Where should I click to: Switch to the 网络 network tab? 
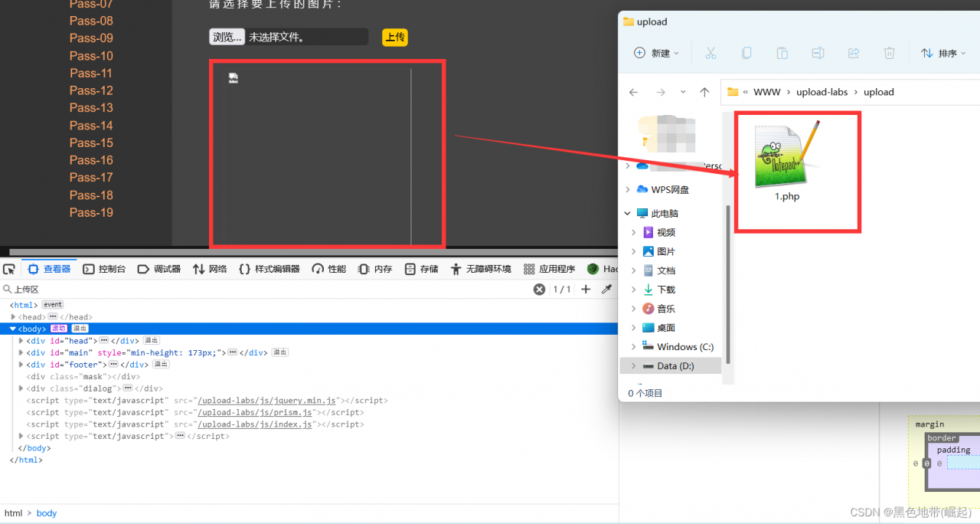pos(210,269)
